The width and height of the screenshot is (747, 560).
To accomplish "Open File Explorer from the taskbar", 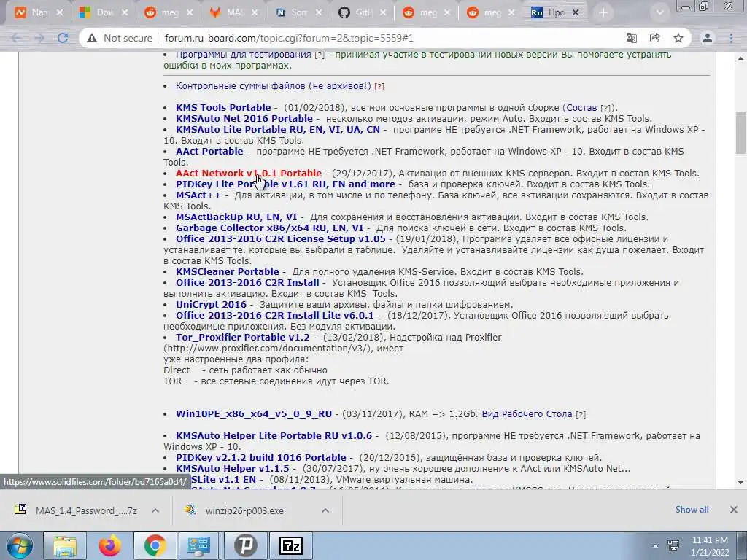I will click(65, 545).
